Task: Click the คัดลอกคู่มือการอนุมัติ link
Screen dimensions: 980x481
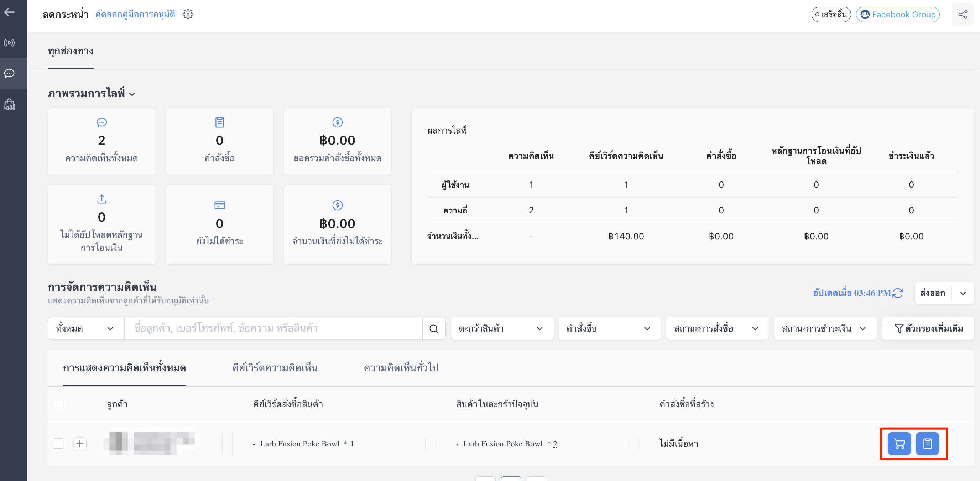Action: click(x=135, y=15)
